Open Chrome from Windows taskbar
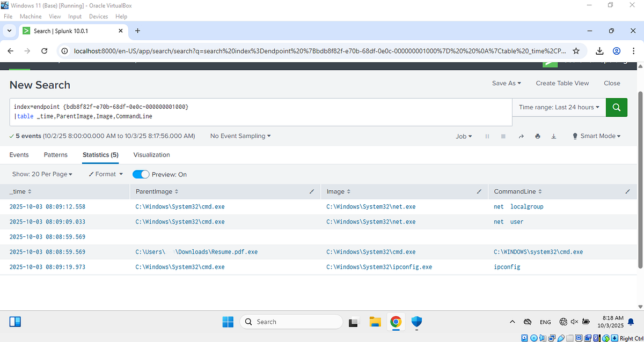Viewport: 644px width, 342px height. click(x=396, y=322)
